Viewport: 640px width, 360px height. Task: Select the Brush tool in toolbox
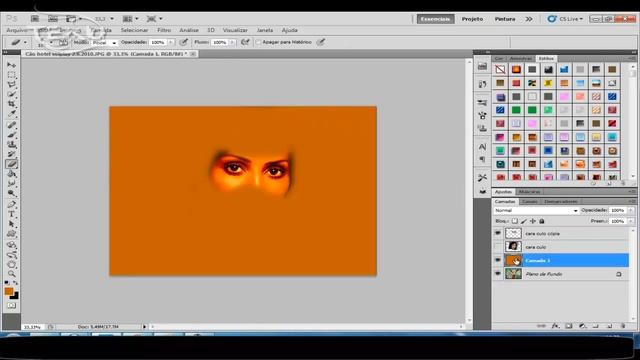point(11,135)
